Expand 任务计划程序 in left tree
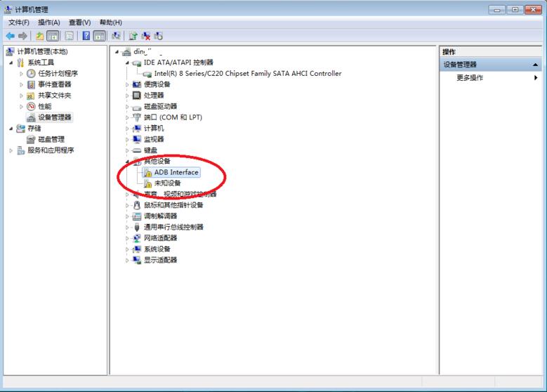The width and height of the screenshot is (547, 392). click(x=21, y=74)
